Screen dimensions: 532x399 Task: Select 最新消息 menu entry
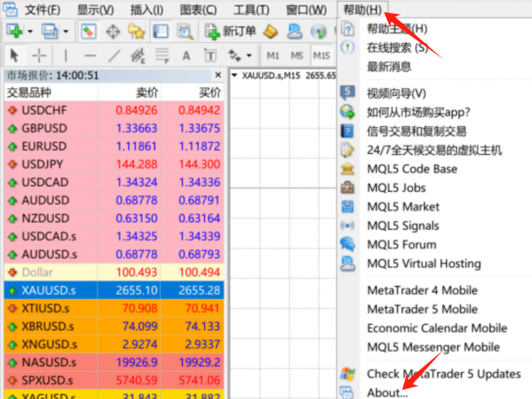(389, 67)
